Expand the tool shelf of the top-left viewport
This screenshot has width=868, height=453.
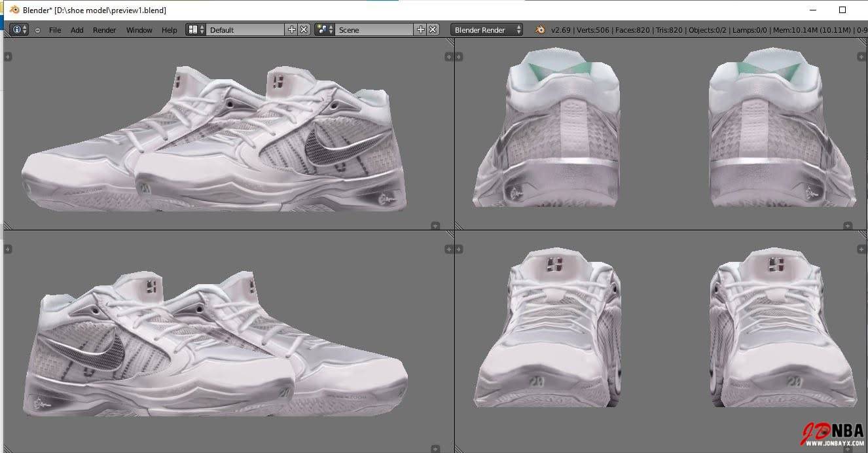(8, 57)
